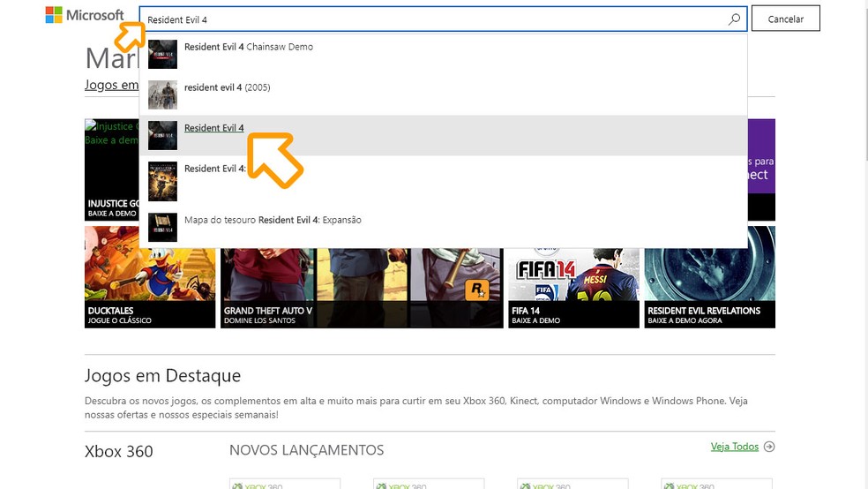The image size is (868, 489).
Task: Click the magnifier search icon
Action: tap(734, 19)
